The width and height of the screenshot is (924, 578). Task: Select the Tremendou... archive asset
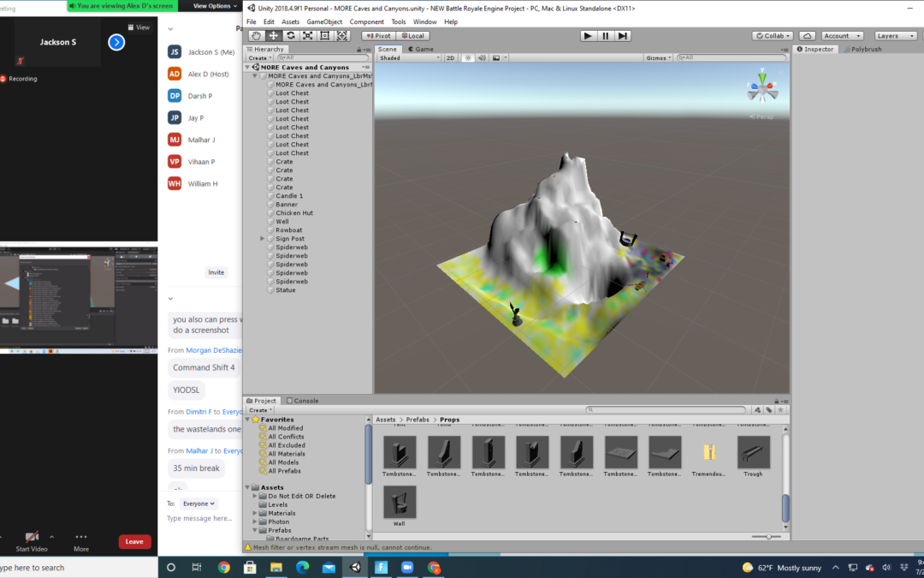point(709,452)
